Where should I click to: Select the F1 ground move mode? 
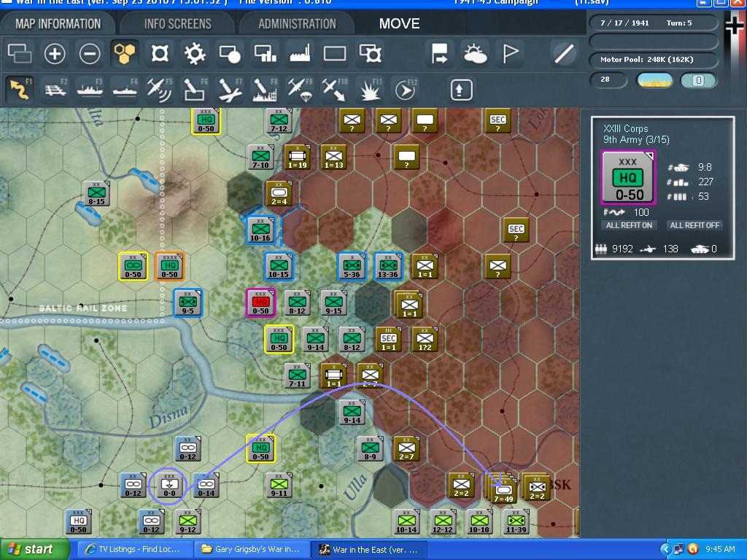[20, 89]
